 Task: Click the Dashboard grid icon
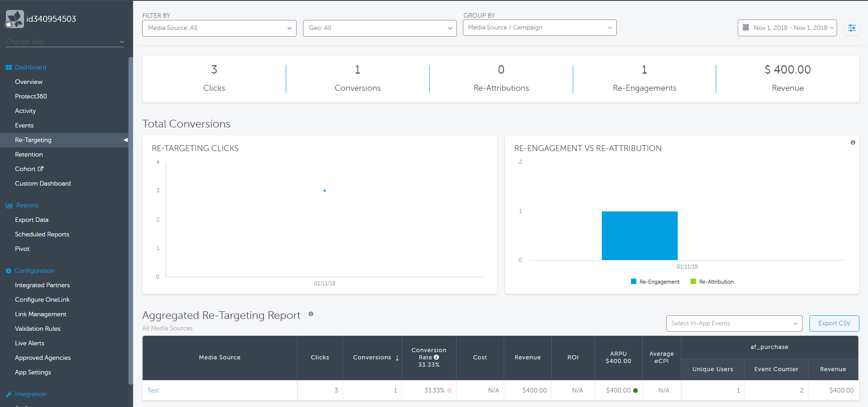[9, 68]
